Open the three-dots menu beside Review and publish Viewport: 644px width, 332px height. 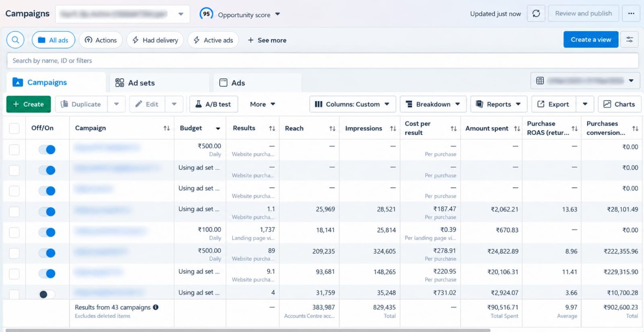click(631, 13)
